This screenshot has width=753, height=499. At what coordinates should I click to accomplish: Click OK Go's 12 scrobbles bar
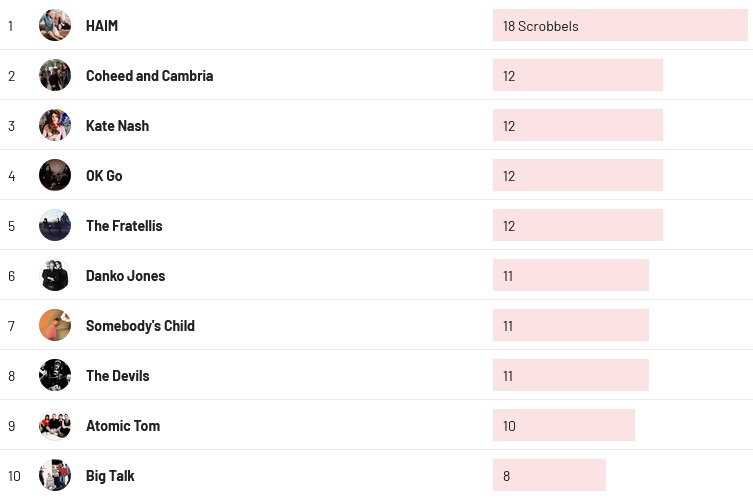578,175
